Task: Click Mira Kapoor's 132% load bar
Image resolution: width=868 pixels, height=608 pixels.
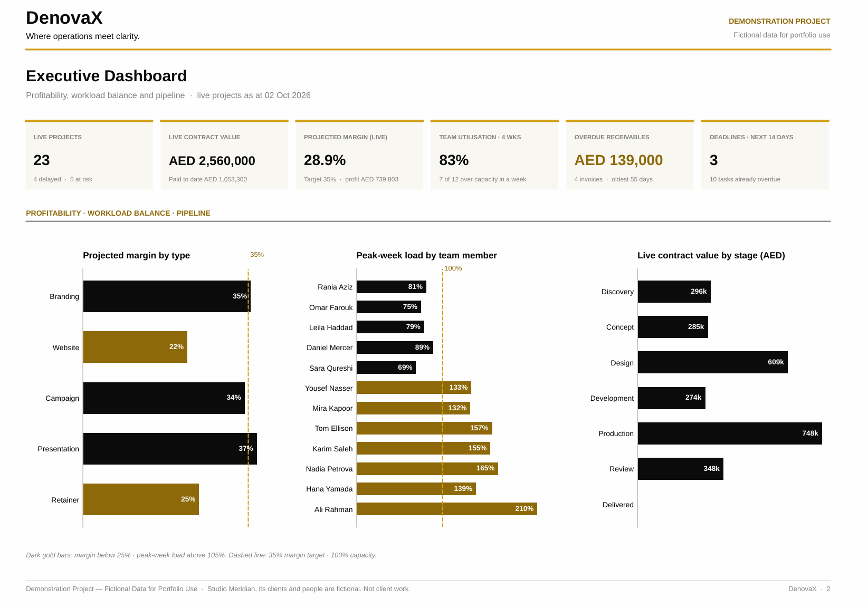Action: click(x=413, y=408)
